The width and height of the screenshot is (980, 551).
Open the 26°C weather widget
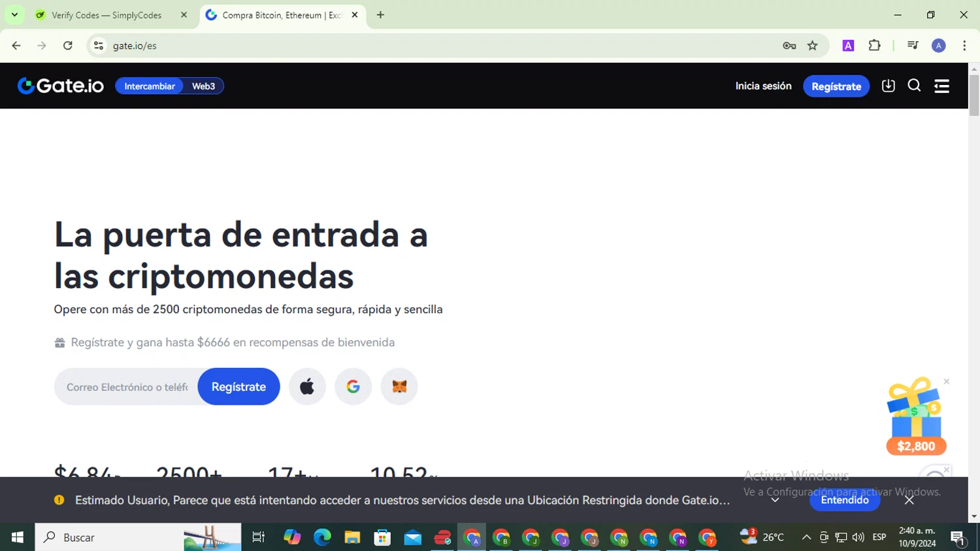[x=762, y=537]
